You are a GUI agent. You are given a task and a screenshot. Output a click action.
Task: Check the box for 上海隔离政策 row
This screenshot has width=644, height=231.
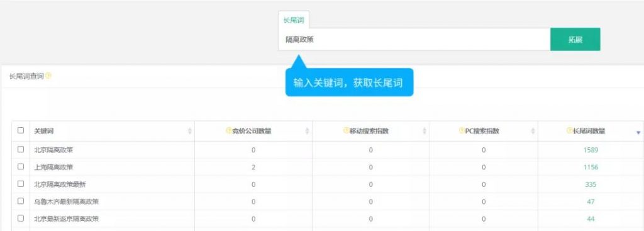(21, 167)
